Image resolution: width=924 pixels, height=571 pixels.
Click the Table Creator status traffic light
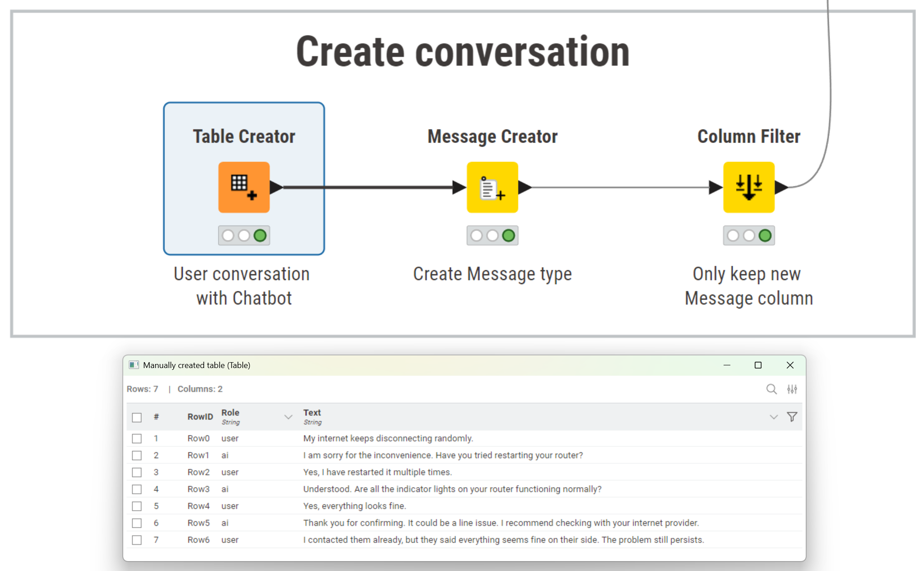[244, 235]
